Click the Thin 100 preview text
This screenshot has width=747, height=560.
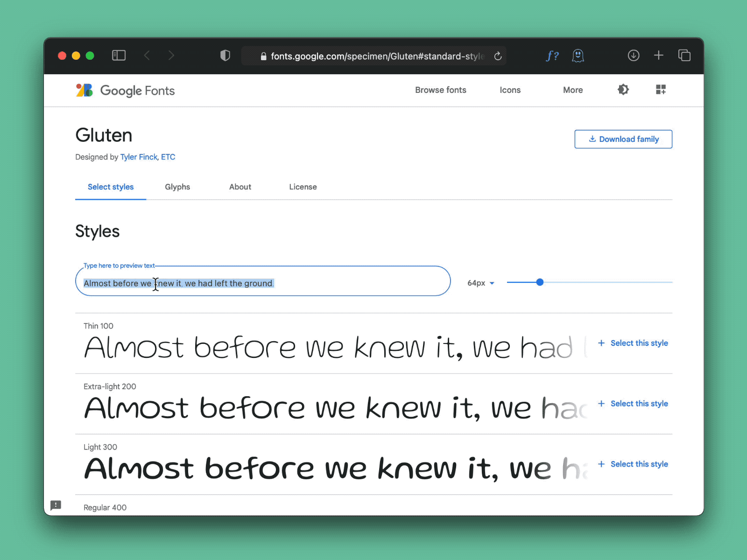pyautogui.click(x=335, y=348)
